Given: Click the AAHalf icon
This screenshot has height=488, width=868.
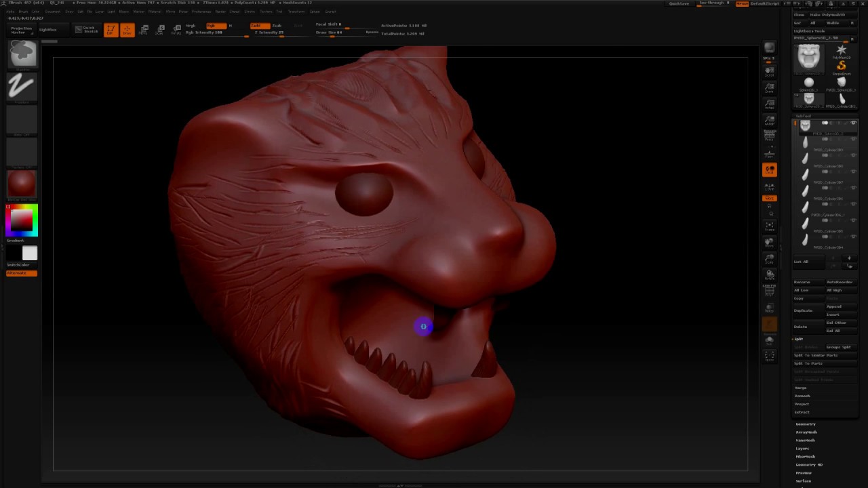Looking at the screenshot, I should tap(769, 120).
